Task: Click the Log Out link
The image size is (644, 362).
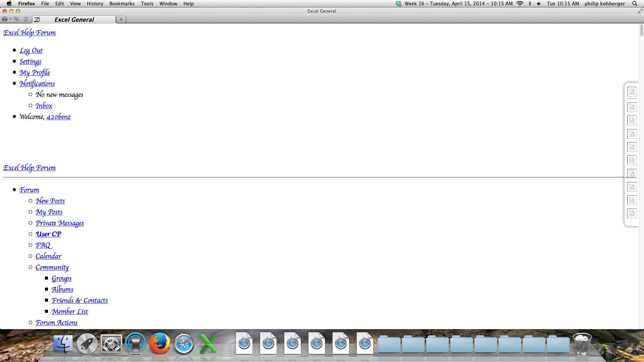Action: (31, 50)
